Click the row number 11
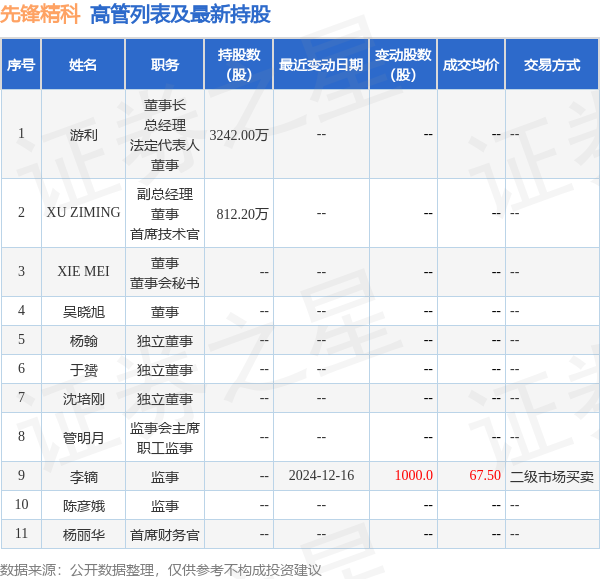 [x=21, y=533]
